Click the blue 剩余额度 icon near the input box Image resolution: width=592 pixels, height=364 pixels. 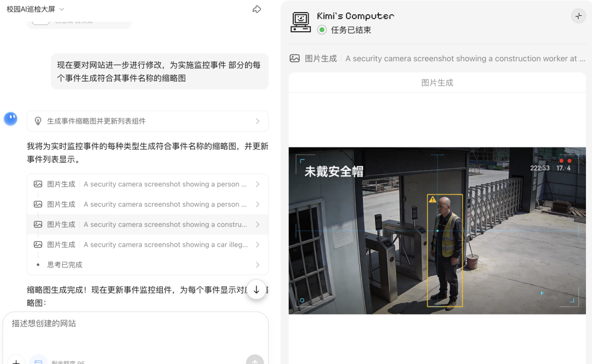click(38, 360)
